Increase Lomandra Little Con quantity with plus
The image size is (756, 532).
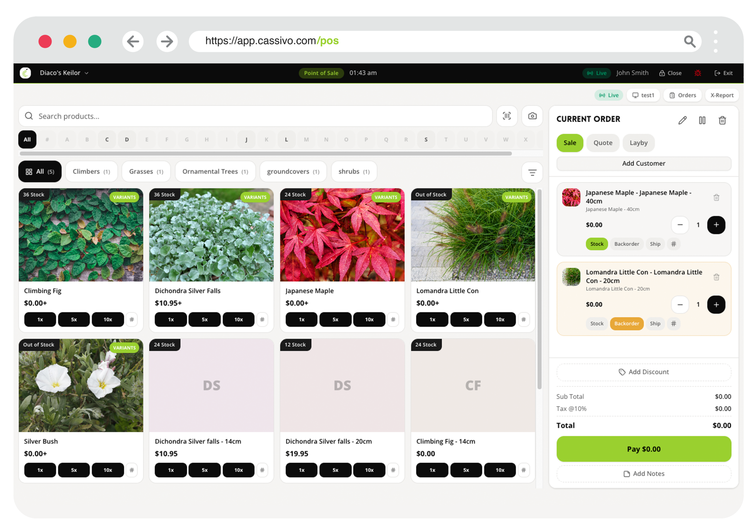tap(716, 304)
